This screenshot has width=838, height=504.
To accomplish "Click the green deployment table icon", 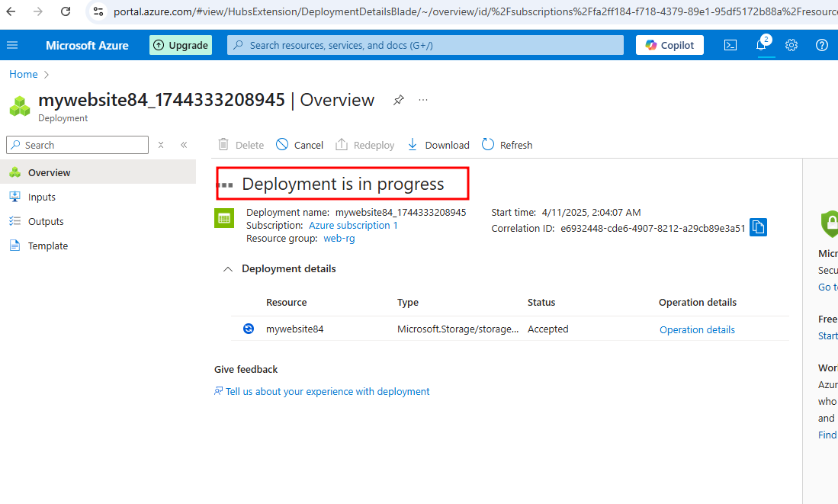I will (x=224, y=218).
